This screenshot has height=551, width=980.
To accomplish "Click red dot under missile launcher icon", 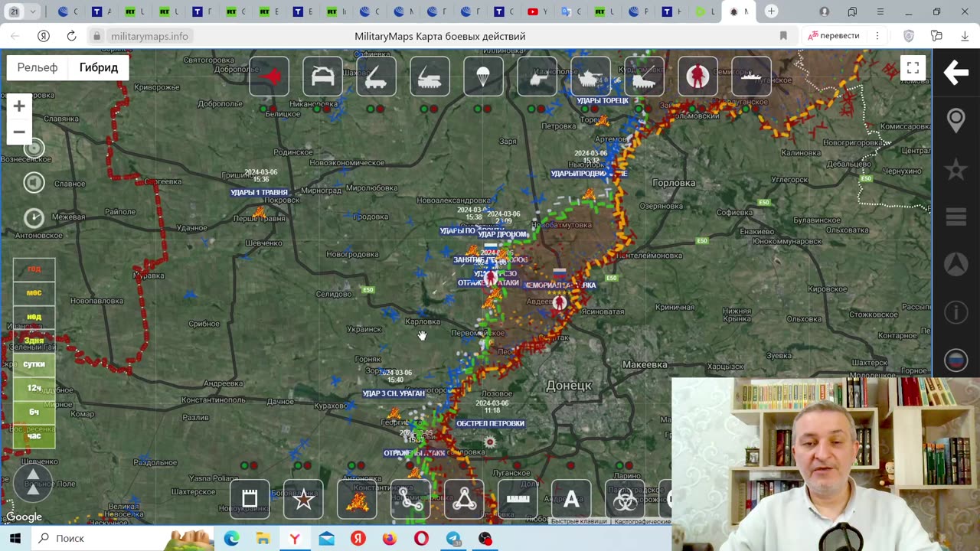I will [381, 109].
